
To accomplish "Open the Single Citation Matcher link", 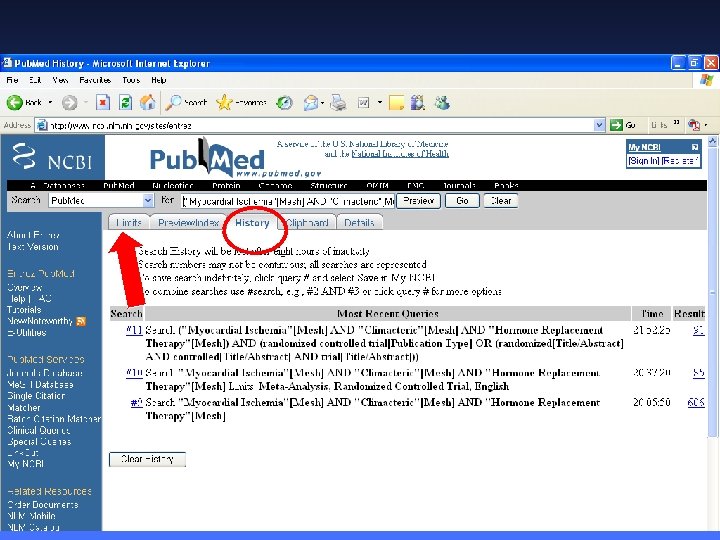I will click(x=36, y=401).
